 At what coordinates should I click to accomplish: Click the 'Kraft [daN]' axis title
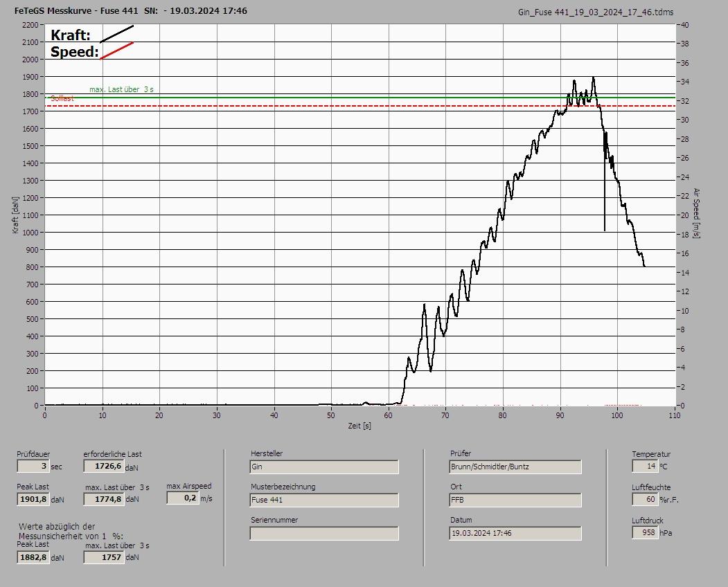click(16, 215)
